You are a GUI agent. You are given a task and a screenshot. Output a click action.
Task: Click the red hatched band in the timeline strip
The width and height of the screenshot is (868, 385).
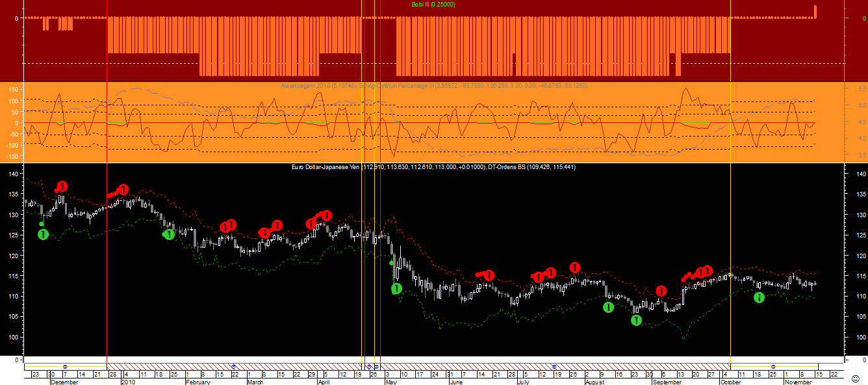[x=418, y=367]
